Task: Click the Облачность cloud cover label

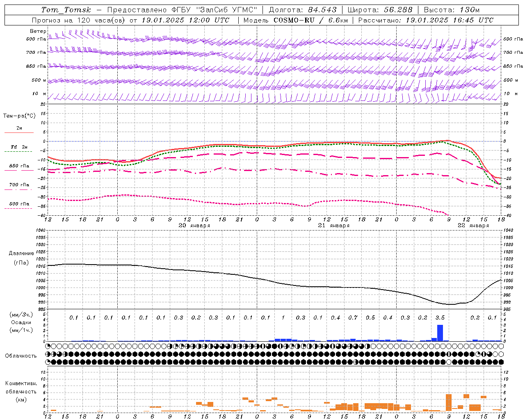Action: pos(21,356)
